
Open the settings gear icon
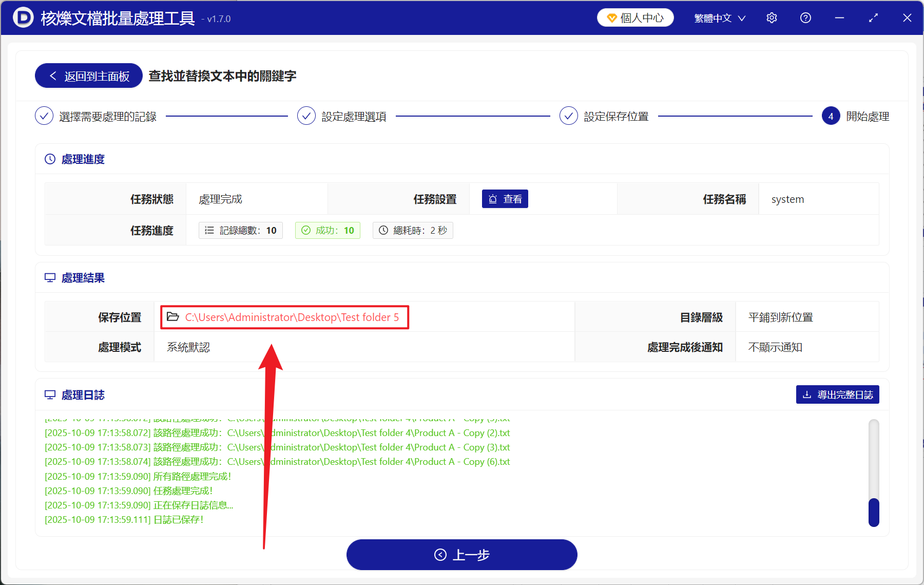(771, 17)
